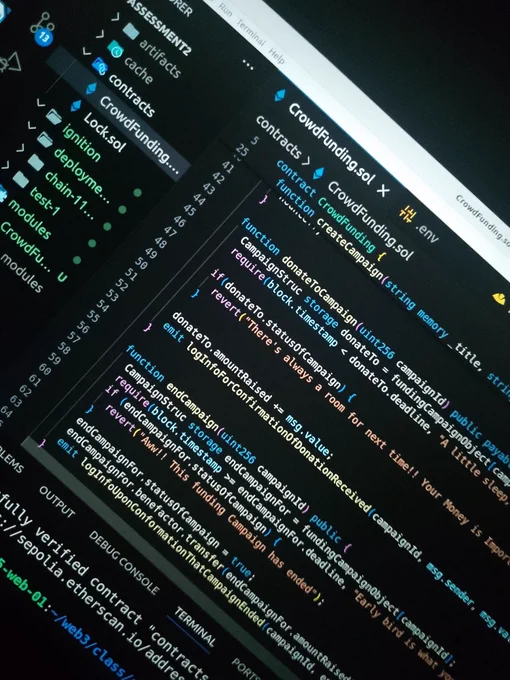Click the deployme... folder icon
The width and height of the screenshot is (510, 680).
coord(45,140)
